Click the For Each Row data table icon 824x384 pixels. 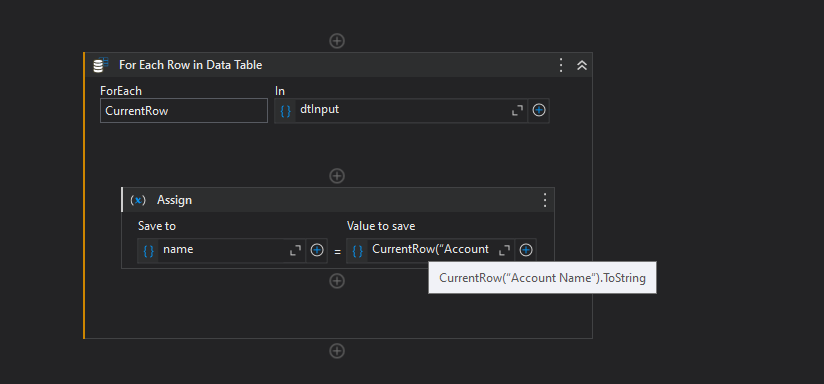(100, 65)
